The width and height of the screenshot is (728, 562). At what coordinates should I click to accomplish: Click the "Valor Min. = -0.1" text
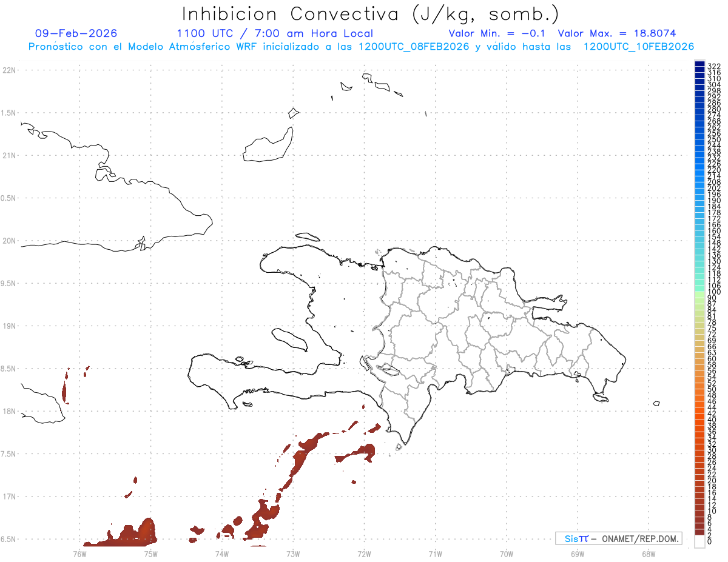tap(497, 33)
